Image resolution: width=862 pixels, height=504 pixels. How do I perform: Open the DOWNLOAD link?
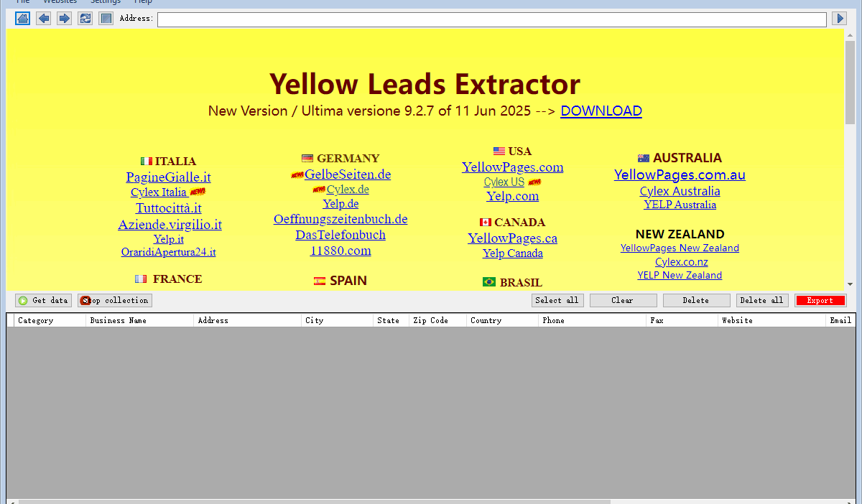(x=601, y=111)
